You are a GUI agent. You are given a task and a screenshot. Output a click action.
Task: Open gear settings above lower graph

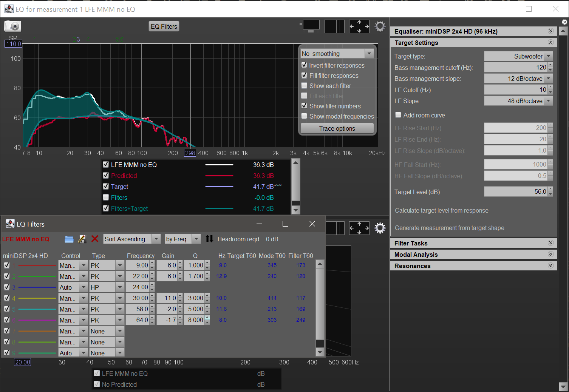click(380, 228)
